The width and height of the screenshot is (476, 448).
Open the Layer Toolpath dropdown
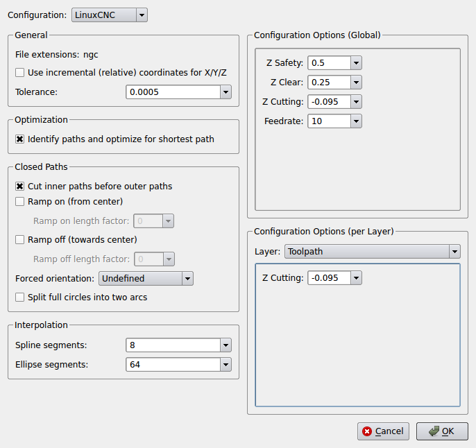click(373, 252)
